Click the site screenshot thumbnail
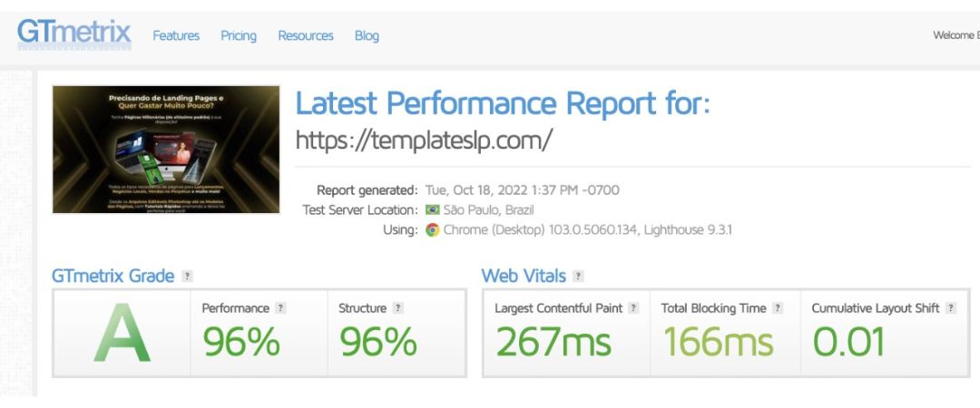The width and height of the screenshot is (980, 408). coord(166,150)
